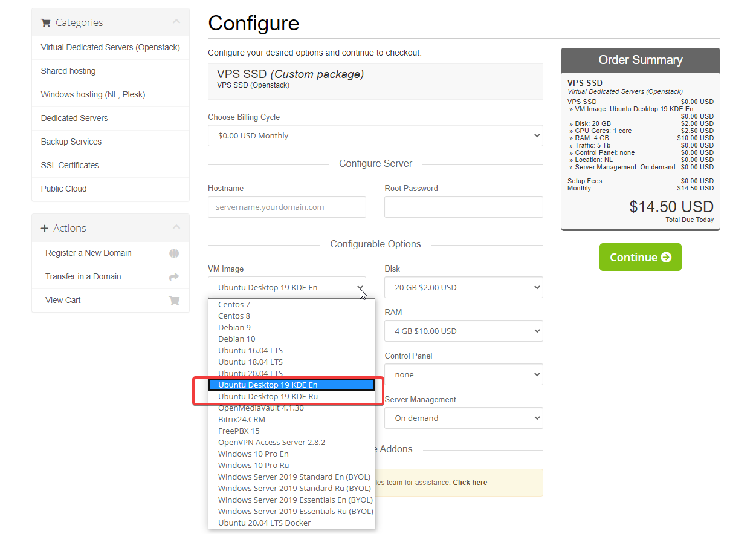Click the plus icon in Actions header

tap(44, 229)
